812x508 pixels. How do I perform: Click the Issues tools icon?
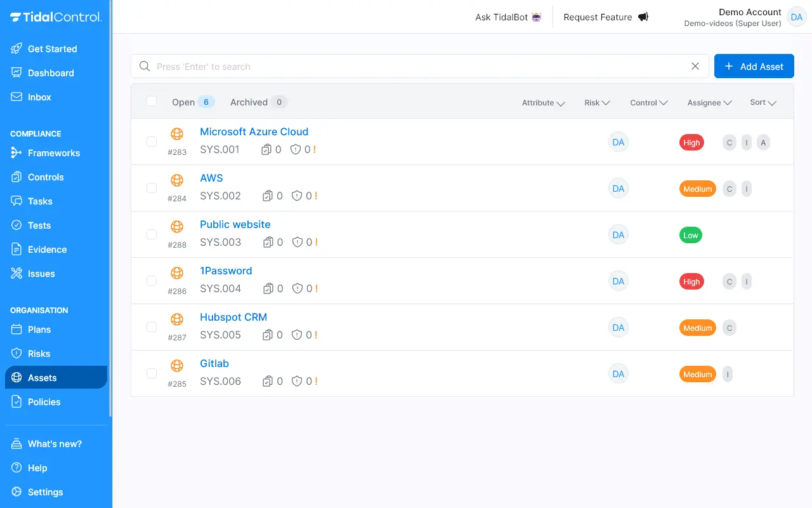tap(16, 274)
